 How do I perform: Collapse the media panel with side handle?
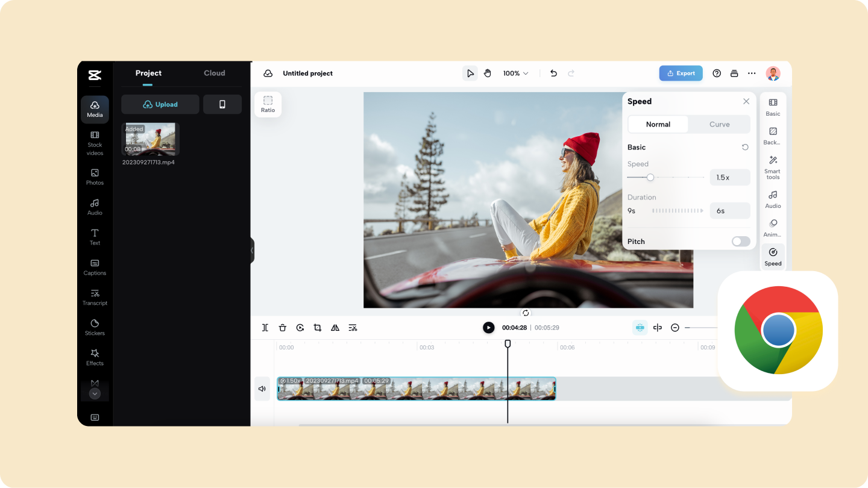point(252,250)
